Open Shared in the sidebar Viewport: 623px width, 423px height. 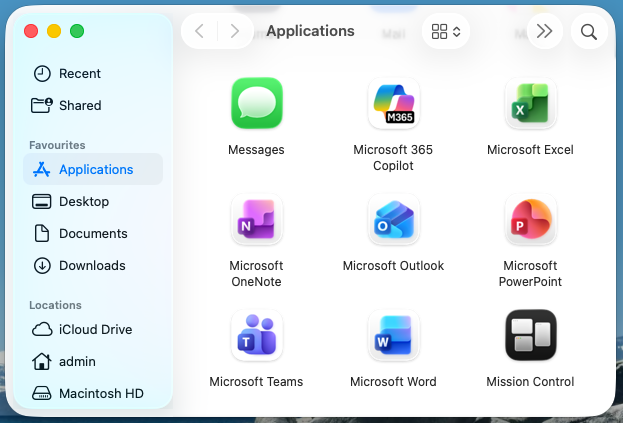[92, 105]
